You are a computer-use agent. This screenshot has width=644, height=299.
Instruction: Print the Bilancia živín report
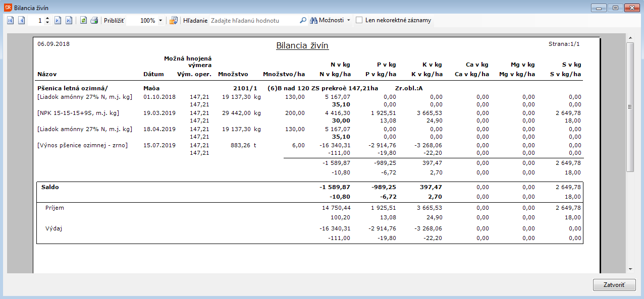click(x=94, y=21)
